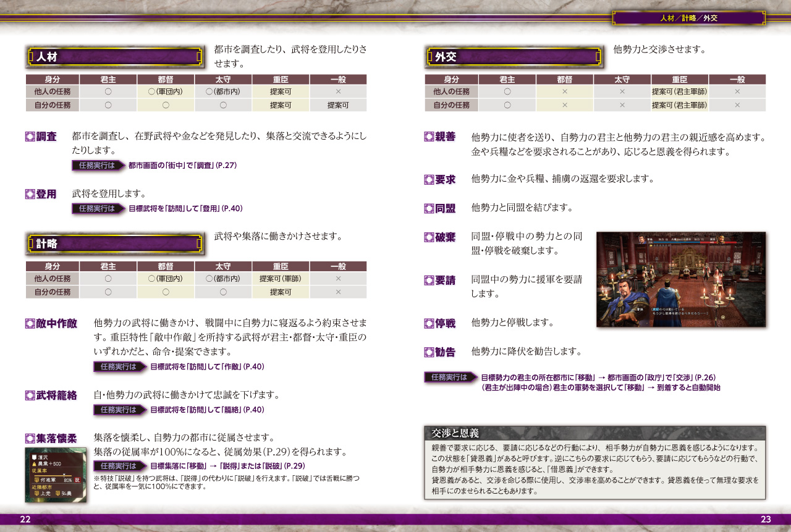Viewport: 791px width, 532px height.
Task: Click the 人材／計略／外交 tab at top right
Action: pos(688,18)
